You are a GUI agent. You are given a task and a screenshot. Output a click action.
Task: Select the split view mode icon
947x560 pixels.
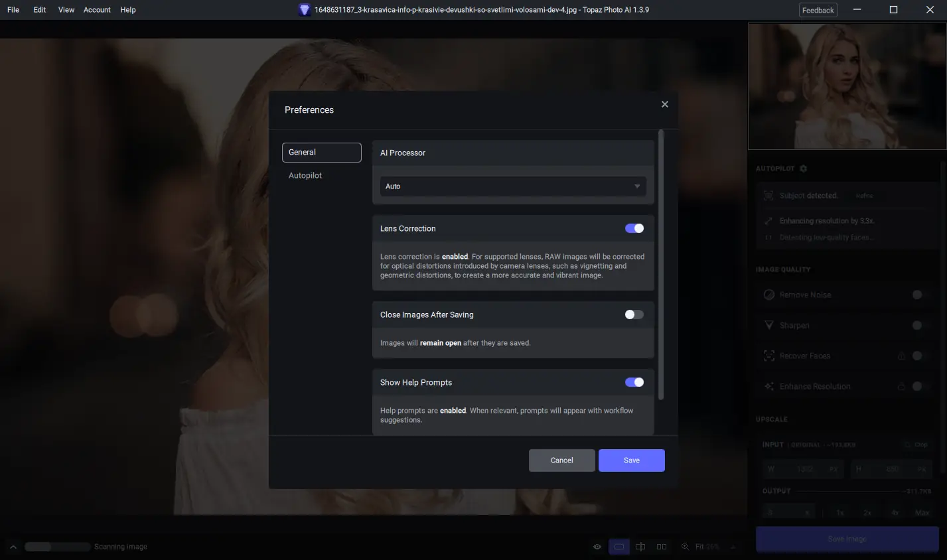tap(640, 547)
